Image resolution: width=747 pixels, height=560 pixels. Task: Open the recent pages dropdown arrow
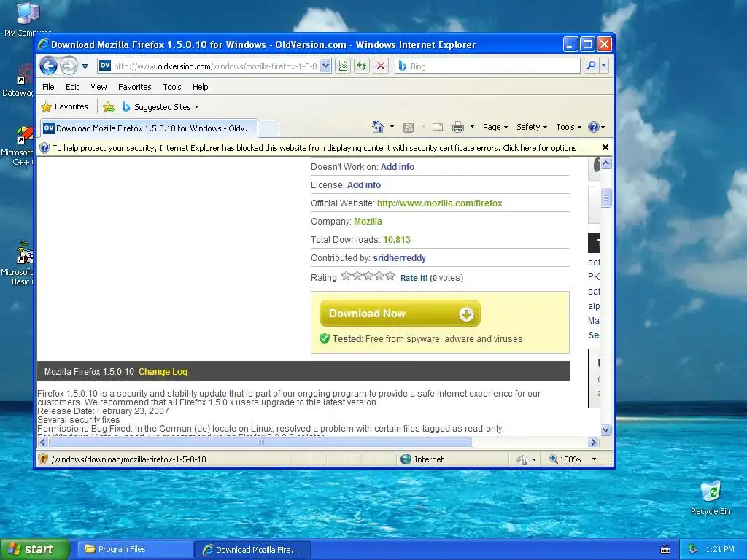click(85, 66)
